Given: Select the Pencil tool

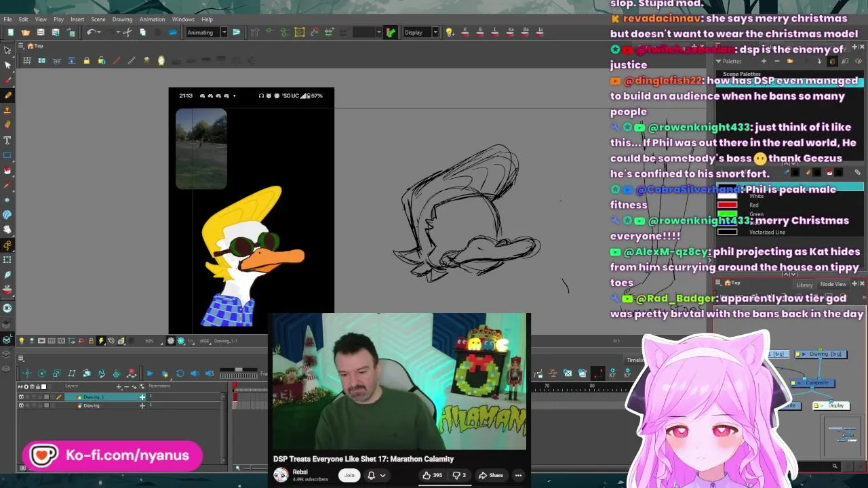Looking at the screenshot, I should coord(7,95).
